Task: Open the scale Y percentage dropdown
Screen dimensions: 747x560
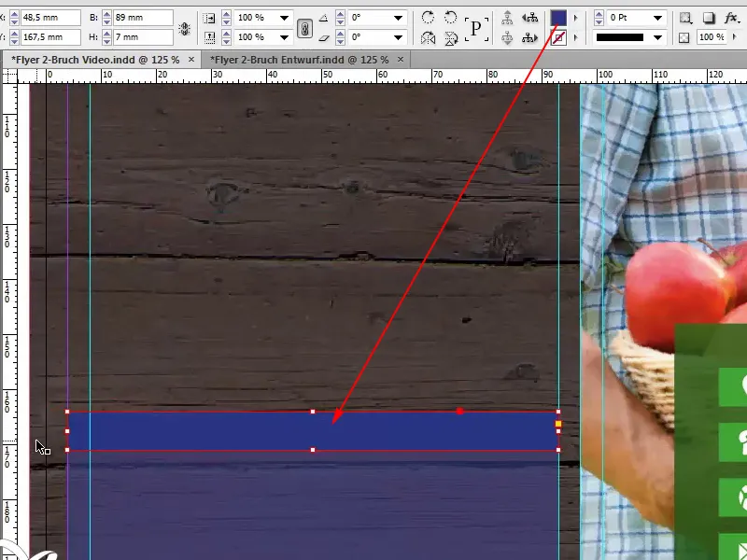Action: point(285,37)
